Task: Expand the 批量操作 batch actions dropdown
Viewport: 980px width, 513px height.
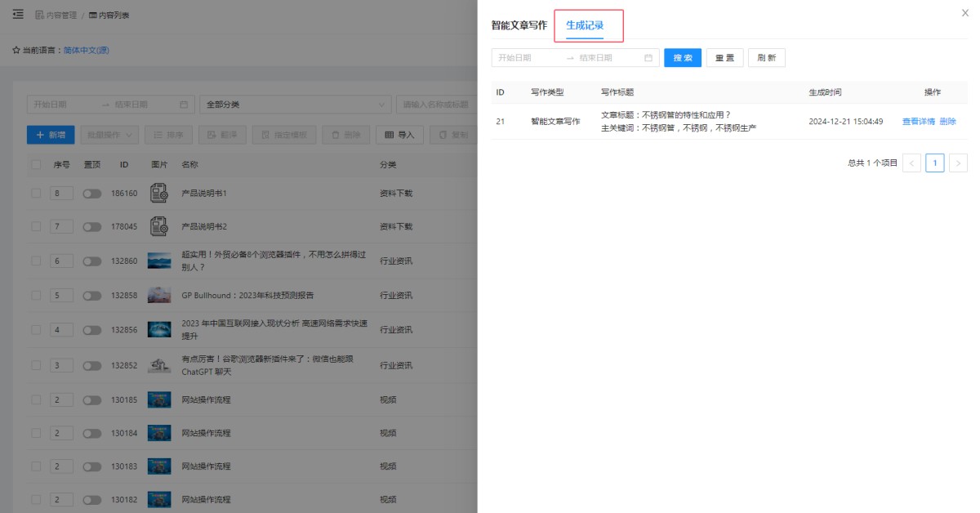Action: [109, 135]
